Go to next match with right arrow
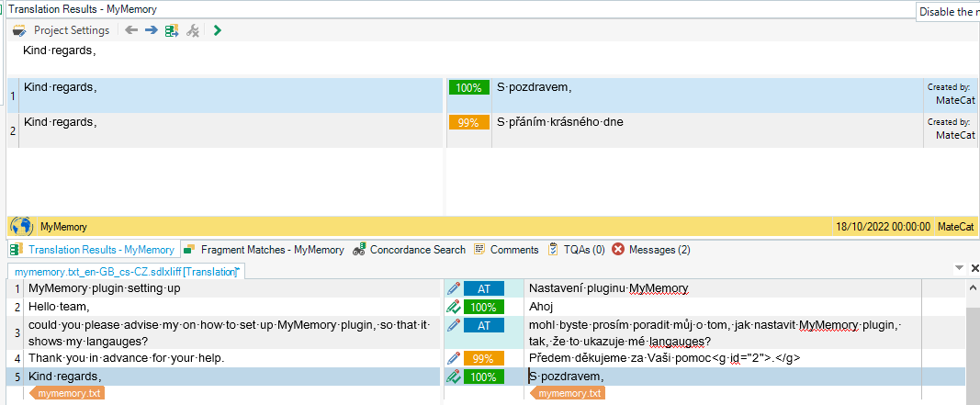The height and width of the screenshot is (405, 980). pos(151,30)
